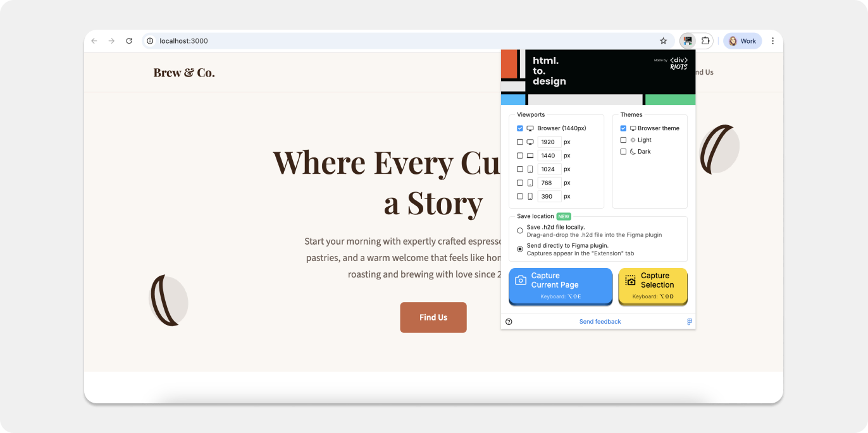Disable the Browser theme checkbox

(x=623, y=128)
